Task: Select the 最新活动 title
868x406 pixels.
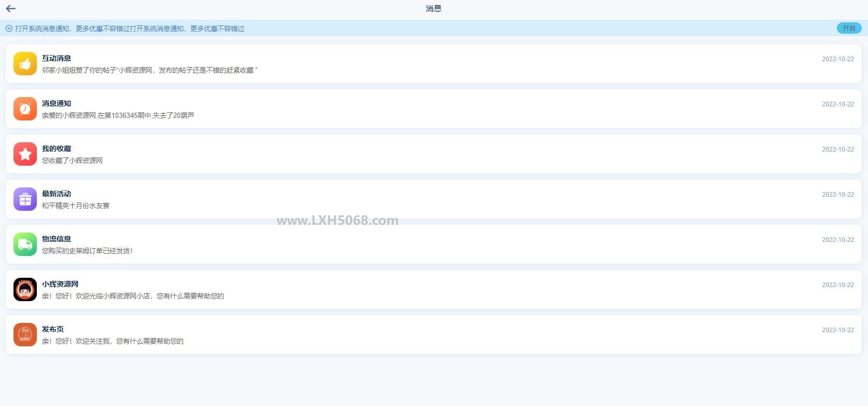Action: click(x=57, y=194)
